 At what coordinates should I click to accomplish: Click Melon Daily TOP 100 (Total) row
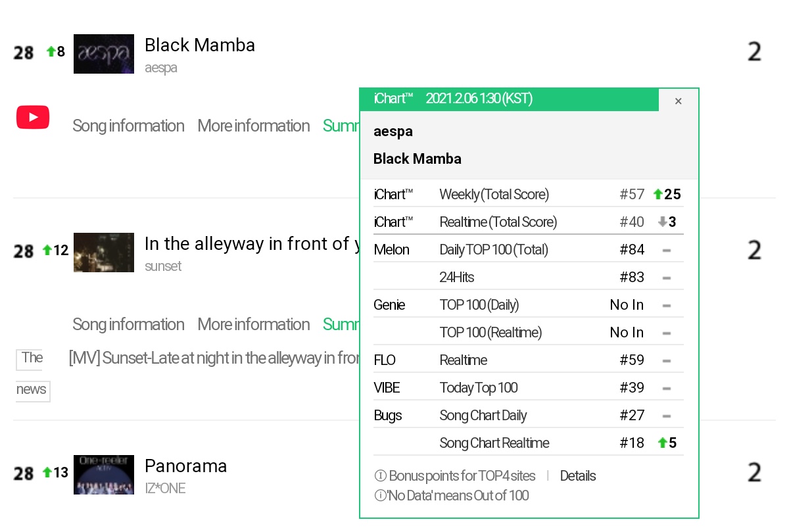pyautogui.click(x=529, y=250)
